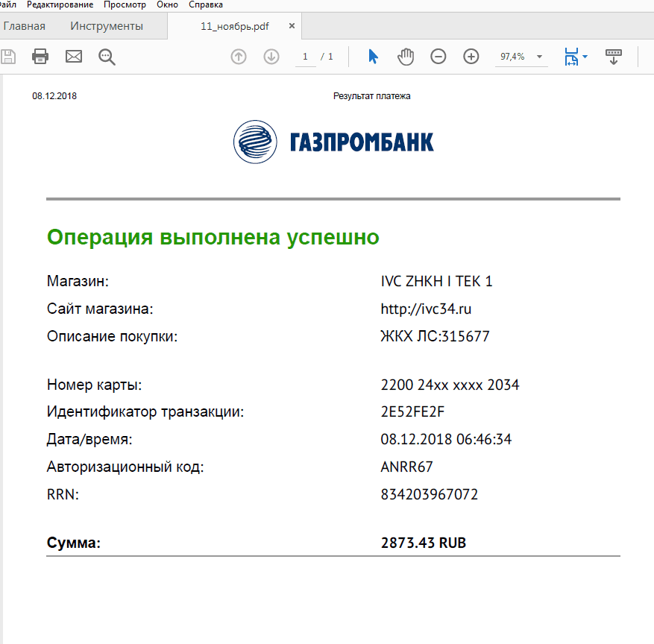This screenshot has height=644, width=654.
Task: Print the document with the printer icon
Action: point(40,56)
